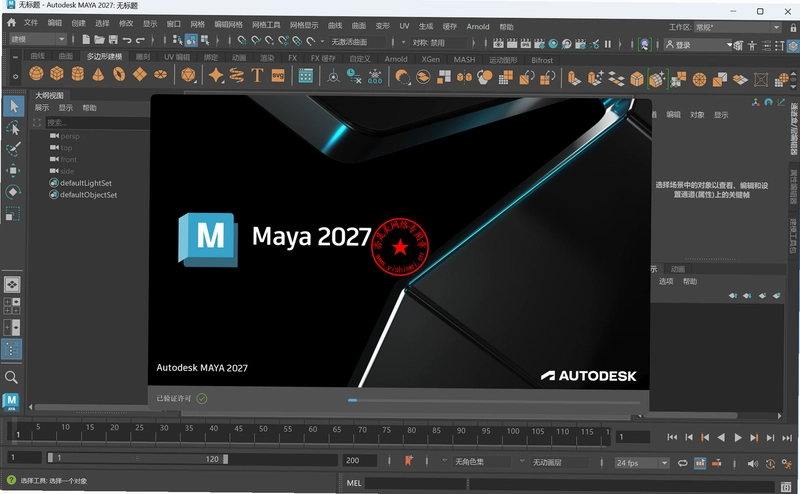Click the Extrude shelf icon
Image resolution: width=800 pixels, height=494 pixels.
click(x=574, y=78)
